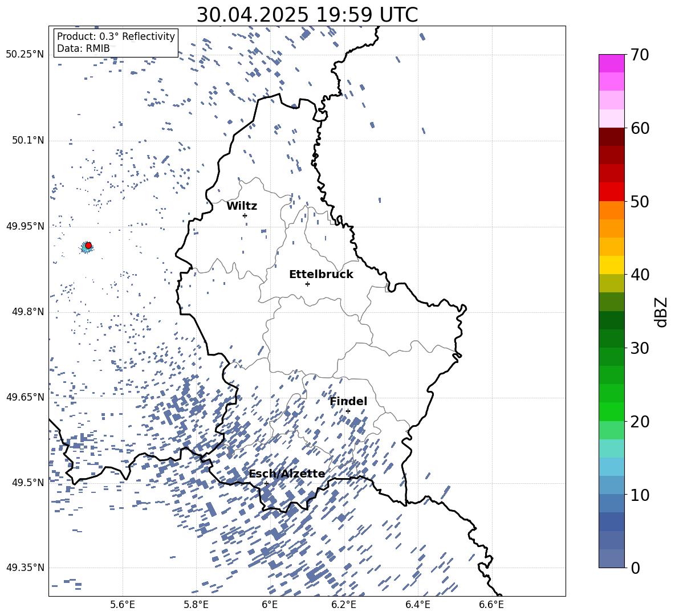This screenshot has height=616, width=675.
Task: Click the 5.8°E longitude label
Action: click(196, 605)
